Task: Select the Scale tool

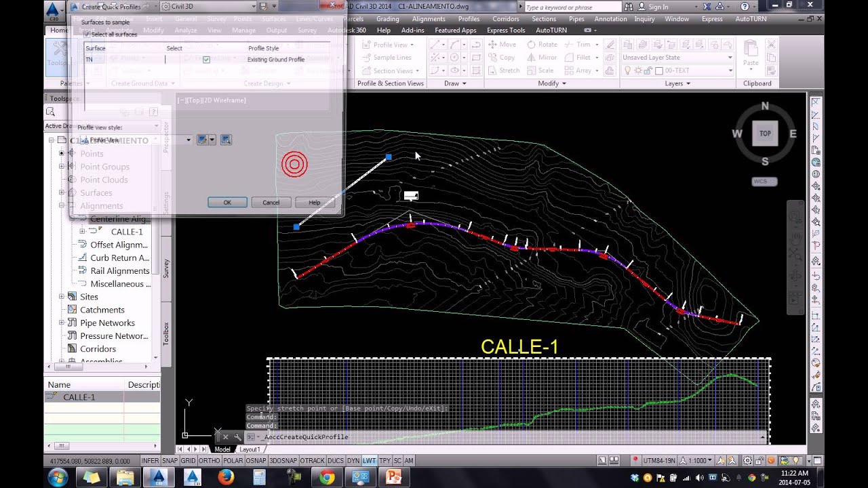Action: 540,70
